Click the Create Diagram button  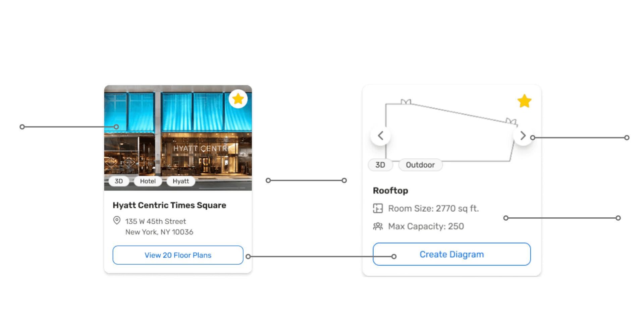[451, 254]
